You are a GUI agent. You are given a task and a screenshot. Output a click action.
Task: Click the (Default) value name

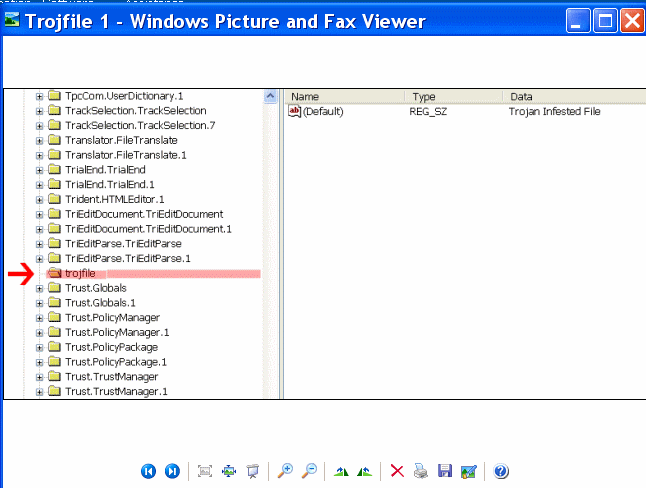click(x=323, y=111)
